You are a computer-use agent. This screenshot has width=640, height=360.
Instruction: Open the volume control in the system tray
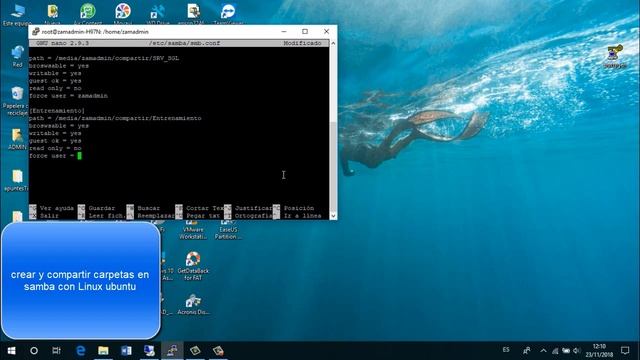(x=576, y=351)
